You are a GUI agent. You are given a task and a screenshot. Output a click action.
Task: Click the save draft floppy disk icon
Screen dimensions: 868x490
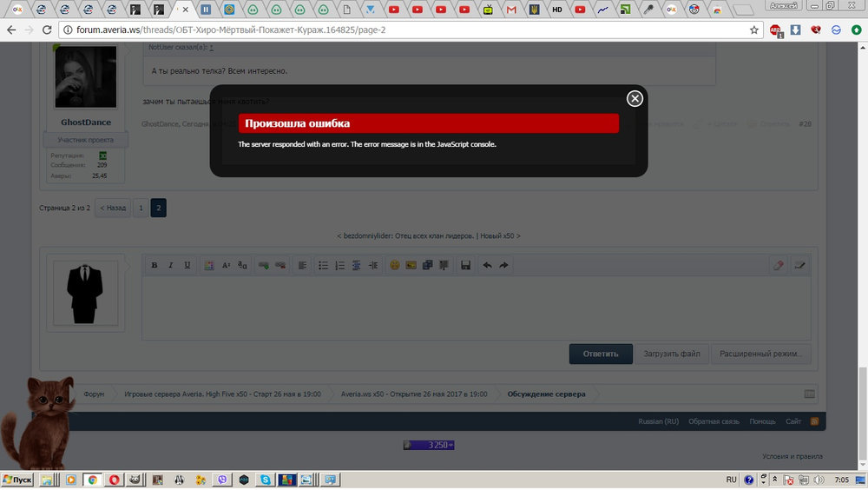click(x=465, y=265)
